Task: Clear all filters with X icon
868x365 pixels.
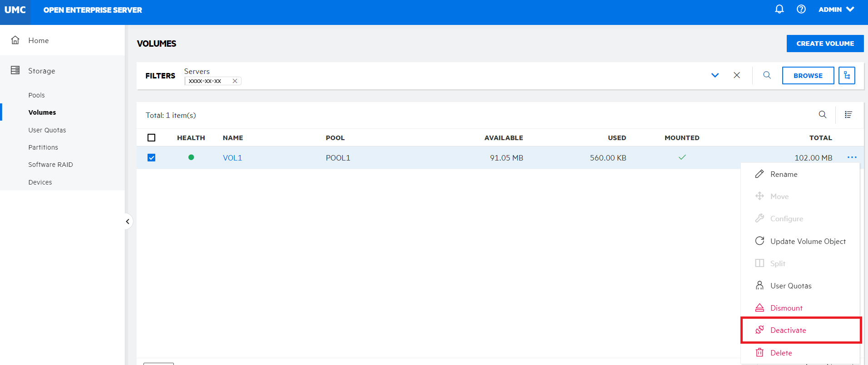Action: [x=736, y=75]
